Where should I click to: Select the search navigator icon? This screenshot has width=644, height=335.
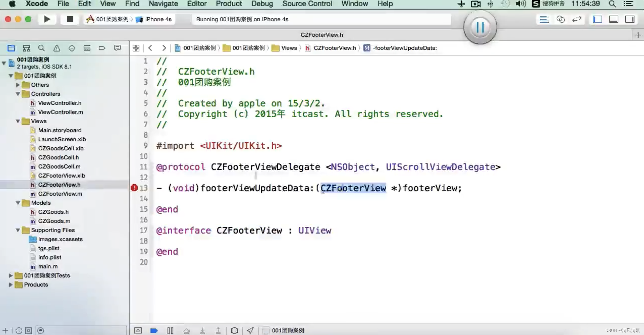42,48
